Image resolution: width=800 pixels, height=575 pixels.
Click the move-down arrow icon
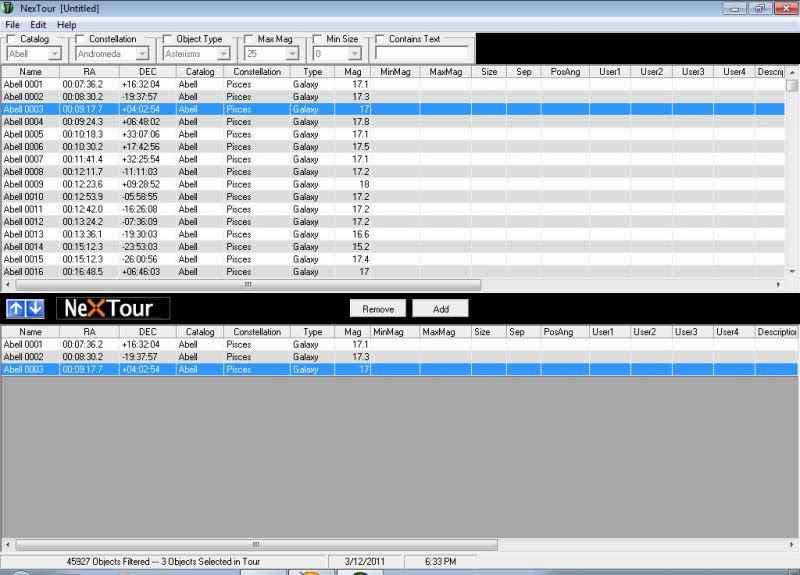pos(35,308)
